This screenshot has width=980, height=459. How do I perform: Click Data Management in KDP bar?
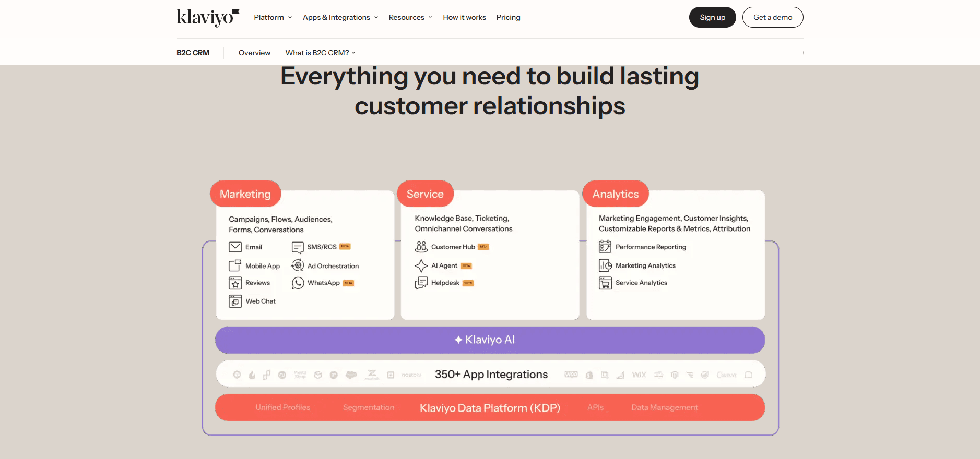(665, 407)
